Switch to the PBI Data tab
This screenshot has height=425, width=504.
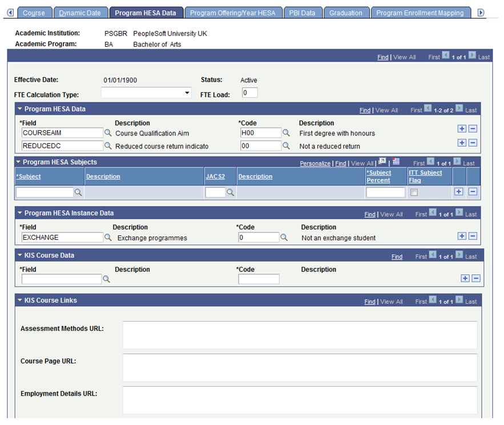(303, 11)
